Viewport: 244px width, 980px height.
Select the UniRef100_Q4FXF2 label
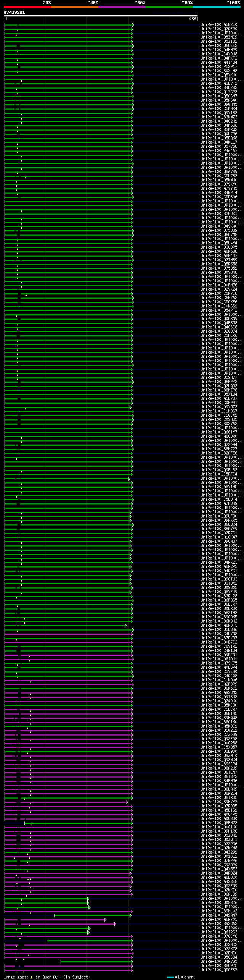point(219,58)
